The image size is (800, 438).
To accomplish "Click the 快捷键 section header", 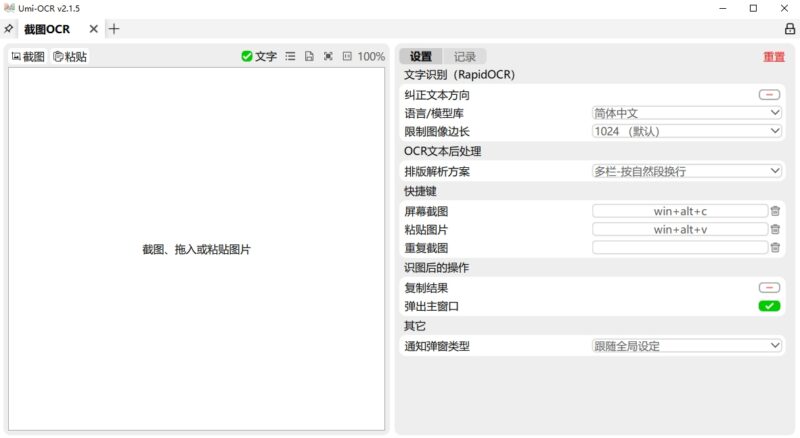I will point(420,191).
